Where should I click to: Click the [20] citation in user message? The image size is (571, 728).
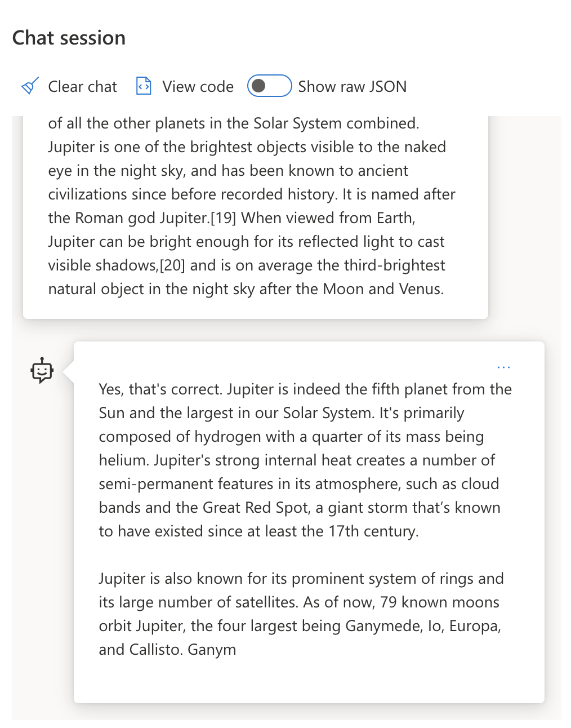point(173,265)
